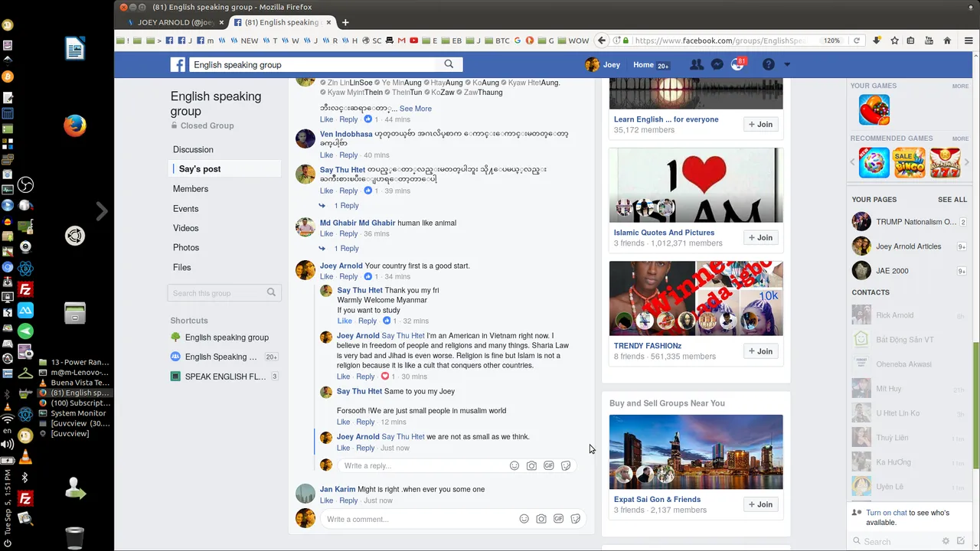The height and width of the screenshot is (551, 980).
Task: Open Photos in group sidebar
Action: point(186,248)
